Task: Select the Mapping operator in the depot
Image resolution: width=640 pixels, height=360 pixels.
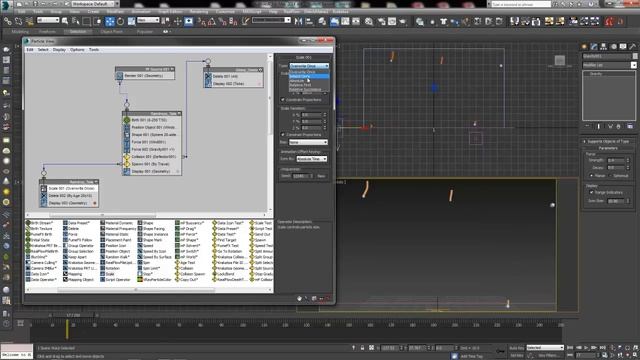Action: click(x=73, y=274)
